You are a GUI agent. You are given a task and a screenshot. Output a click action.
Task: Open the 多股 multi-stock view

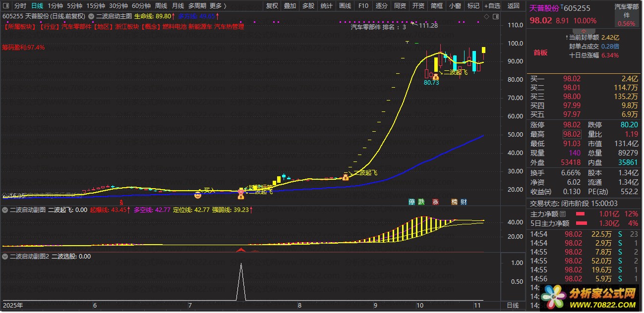(308, 6)
